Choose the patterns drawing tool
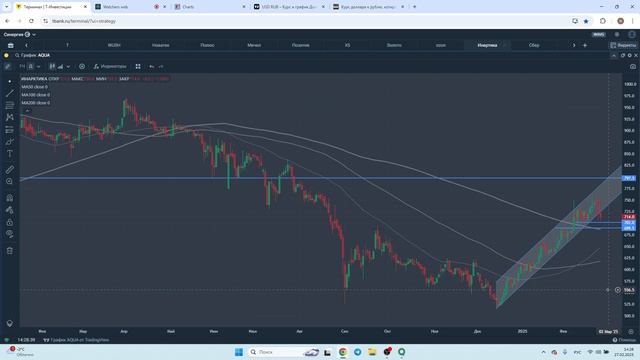The height and width of the screenshot is (360, 640). 10,118
